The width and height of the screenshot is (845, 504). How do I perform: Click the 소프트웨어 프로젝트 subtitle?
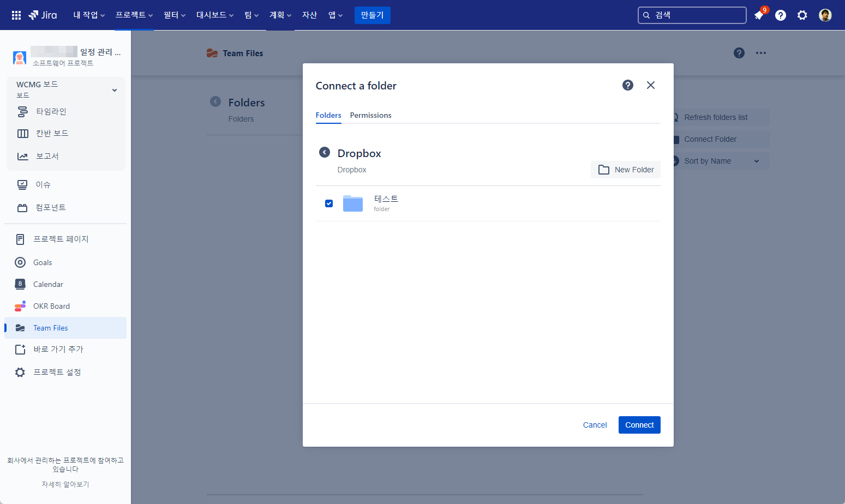pos(63,63)
